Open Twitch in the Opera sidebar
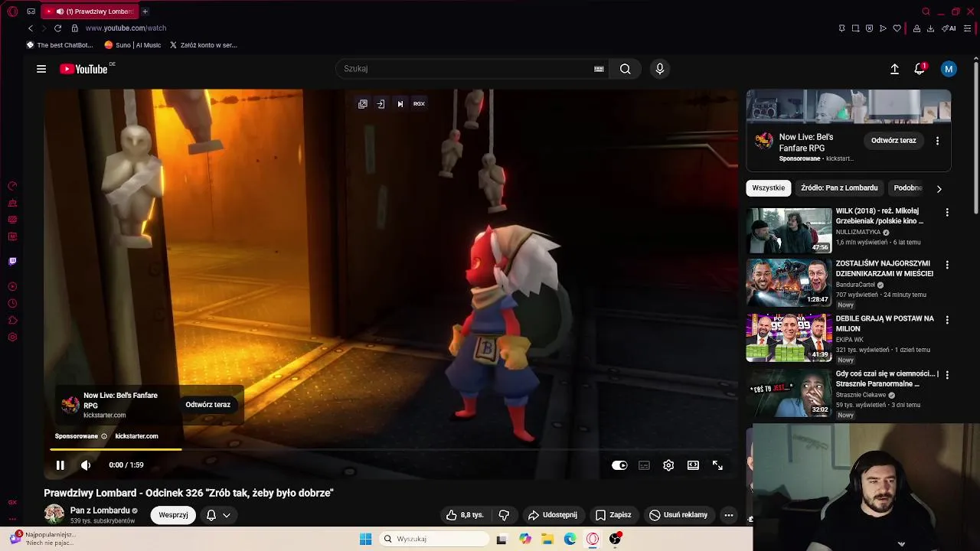This screenshot has height=551, width=980. click(12, 262)
